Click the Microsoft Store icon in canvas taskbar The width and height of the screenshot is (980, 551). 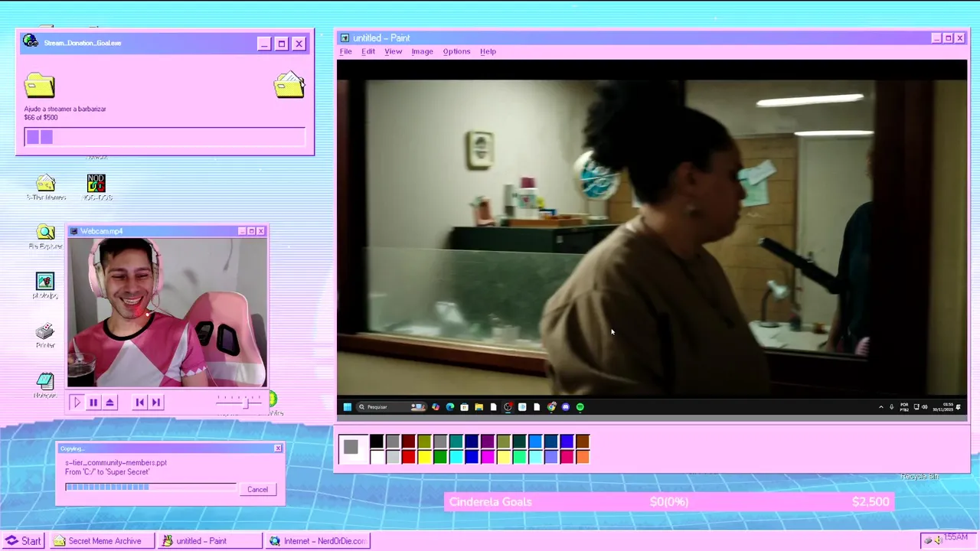(464, 407)
